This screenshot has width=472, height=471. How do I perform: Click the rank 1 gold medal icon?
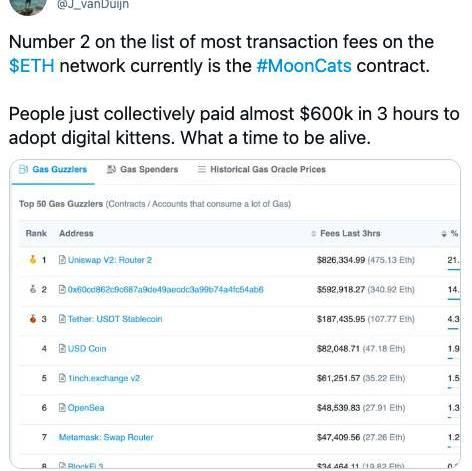coord(33,259)
